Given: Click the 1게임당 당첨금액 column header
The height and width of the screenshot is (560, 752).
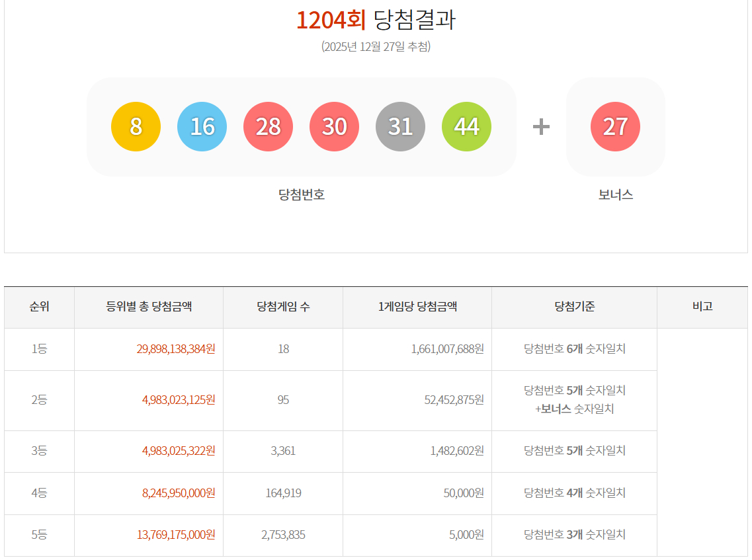Looking at the screenshot, I should tap(417, 307).
